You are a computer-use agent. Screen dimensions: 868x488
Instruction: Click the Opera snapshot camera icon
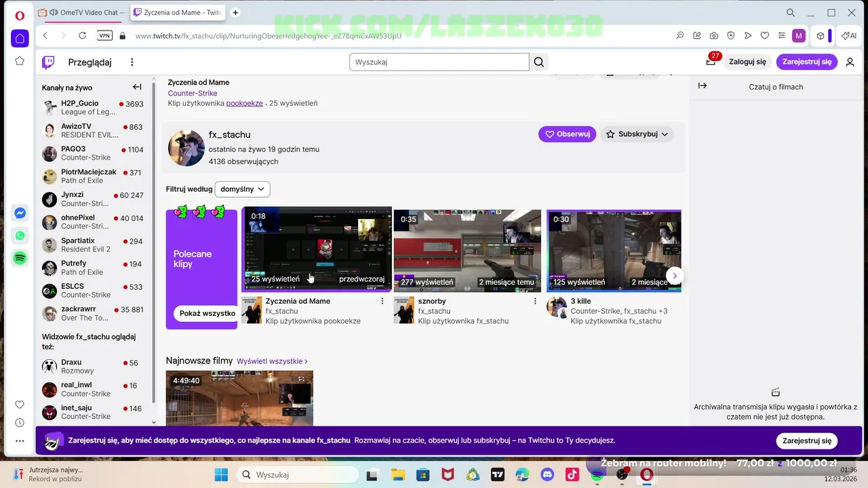[x=714, y=35]
